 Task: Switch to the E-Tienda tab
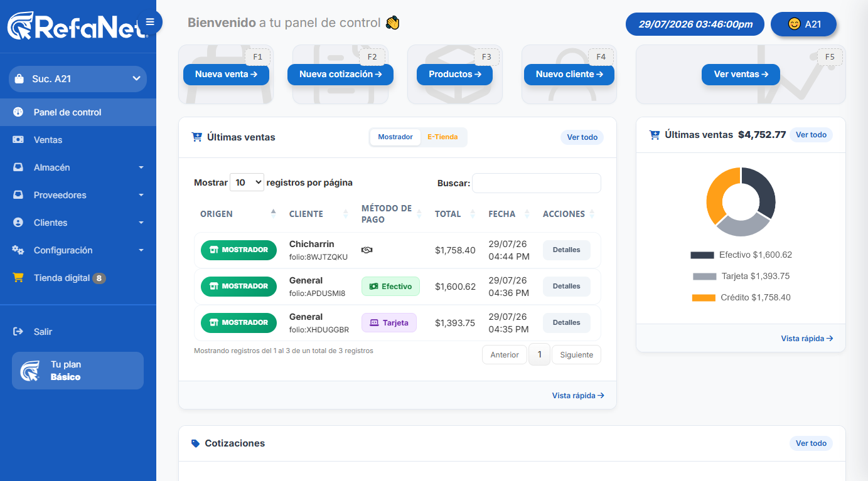pyautogui.click(x=443, y=137)
